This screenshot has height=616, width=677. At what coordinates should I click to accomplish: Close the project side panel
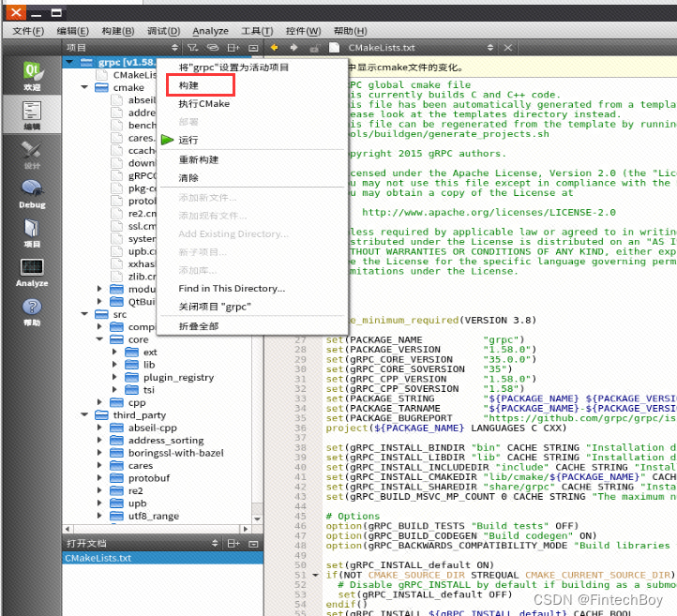click(x=253, y=48)
